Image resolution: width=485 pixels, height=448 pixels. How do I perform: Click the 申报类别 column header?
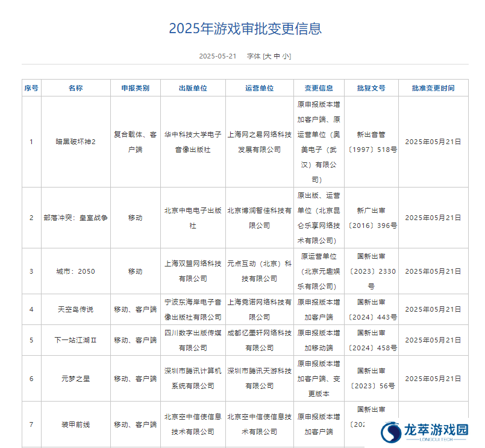(x=136, y=88)
